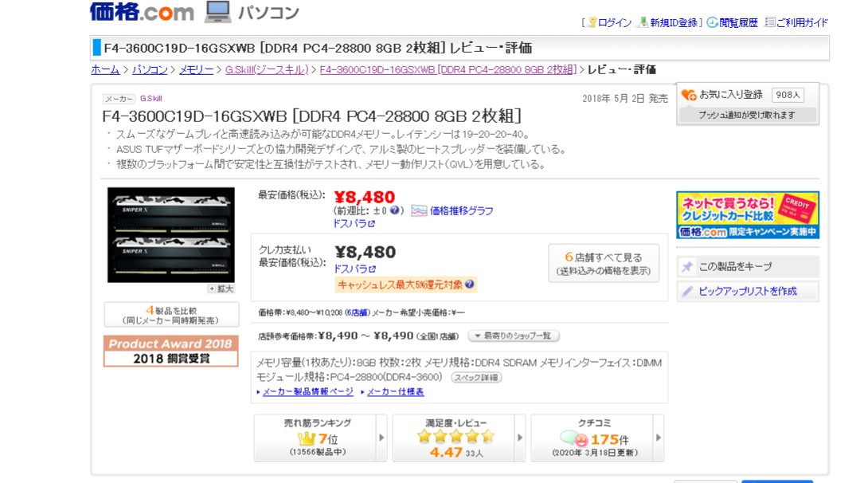
Task: Go to メモリー breadcrumb link
Action: [x=196, y=70]
